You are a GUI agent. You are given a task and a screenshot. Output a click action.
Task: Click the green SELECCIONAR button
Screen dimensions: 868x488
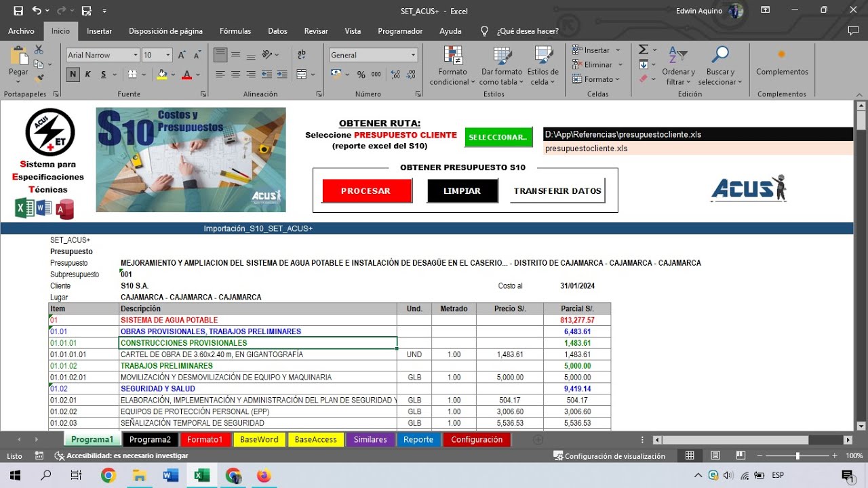click(x=498, y=137)
